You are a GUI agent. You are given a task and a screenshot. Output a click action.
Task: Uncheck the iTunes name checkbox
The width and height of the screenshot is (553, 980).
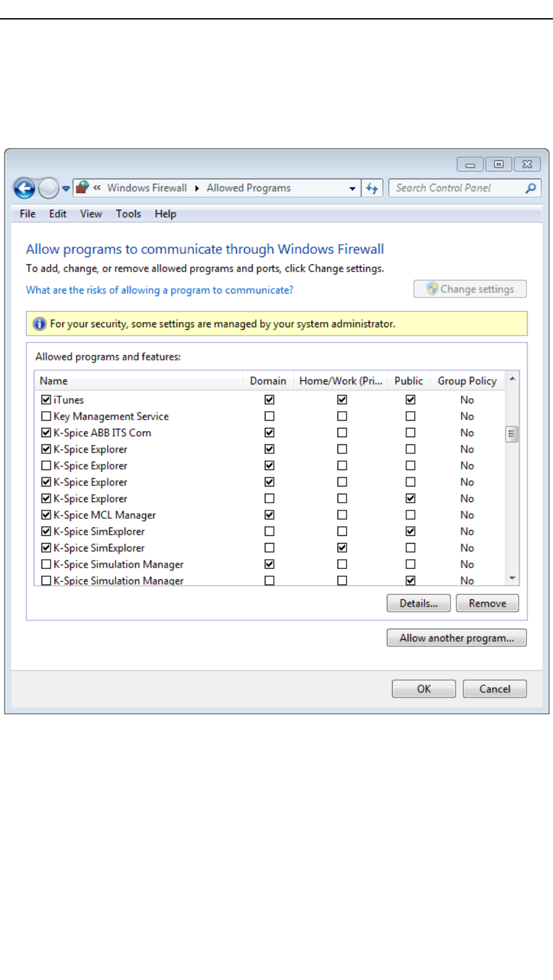(x=46, y=399)
